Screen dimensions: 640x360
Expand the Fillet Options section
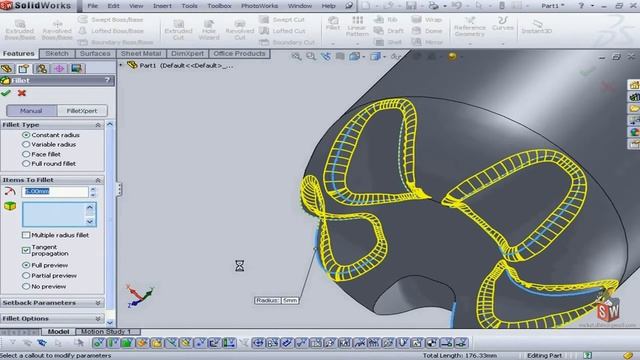coord(98,318)
